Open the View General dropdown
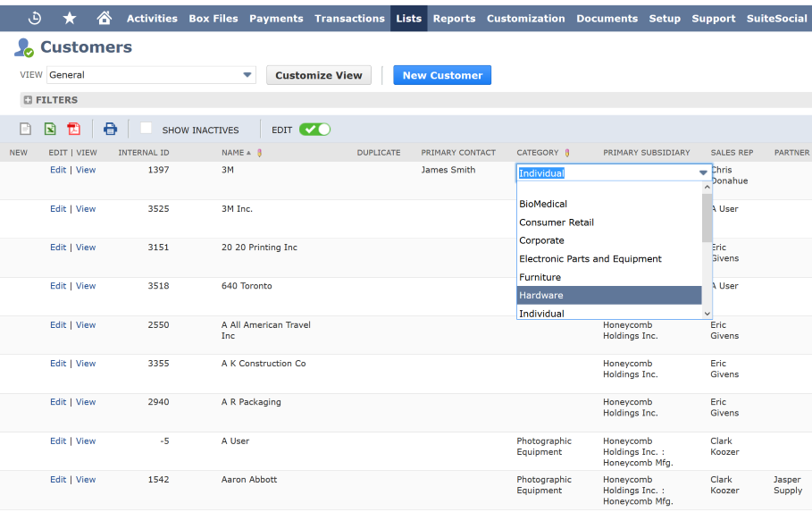Screen dimensions: 812x512 pos(151,75)
